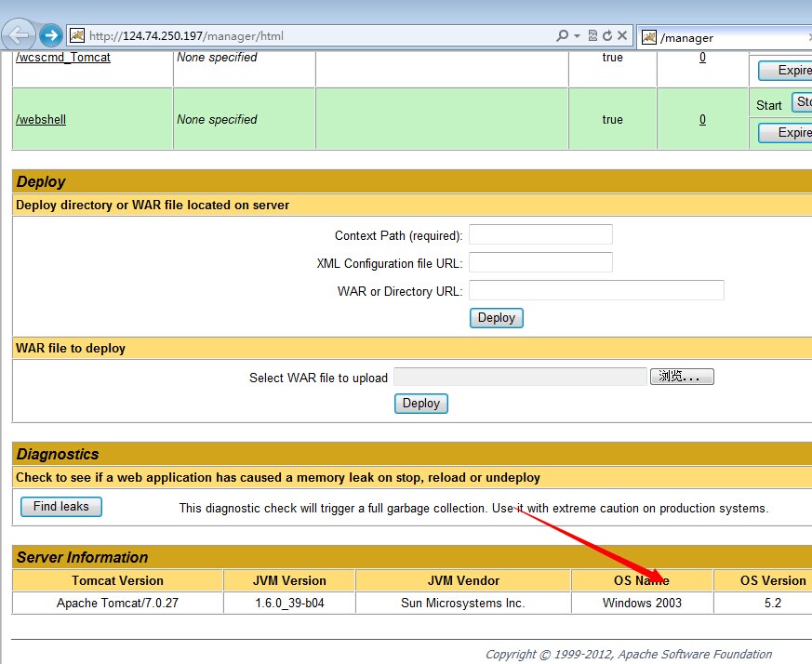Click the browser Forward arrow button

(51, 35)
